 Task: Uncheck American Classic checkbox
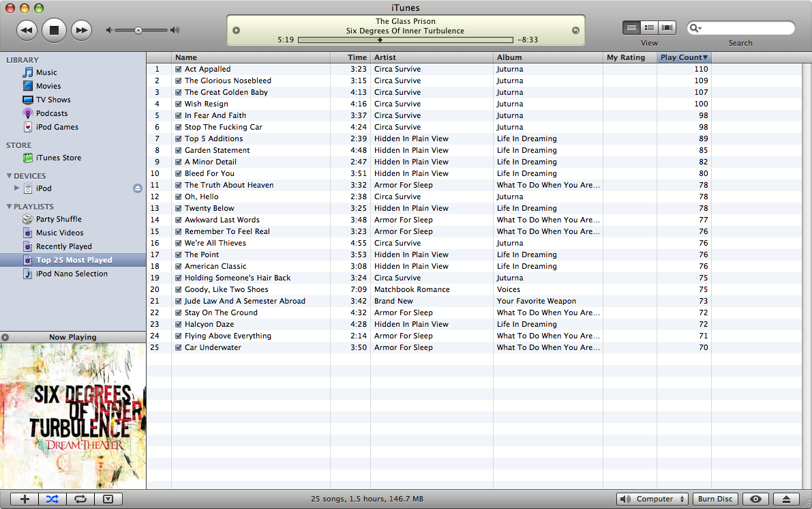click(178, 266)
